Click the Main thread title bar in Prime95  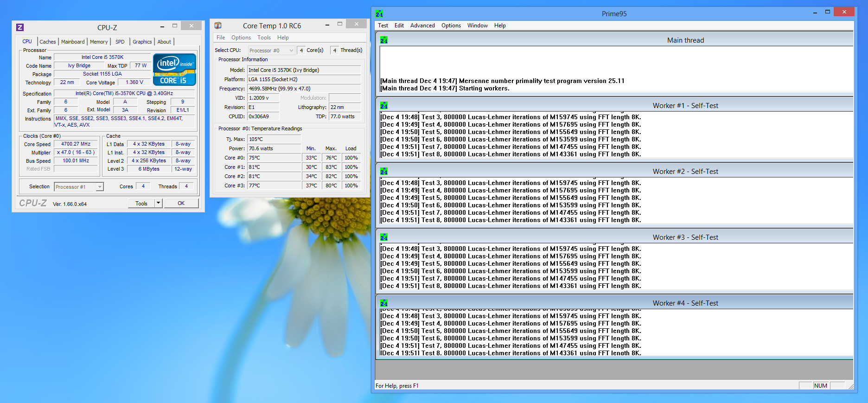click(615, 40)
